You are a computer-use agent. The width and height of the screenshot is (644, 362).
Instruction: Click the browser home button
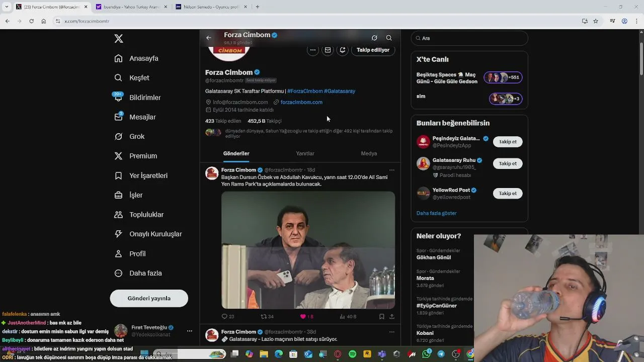44,21
